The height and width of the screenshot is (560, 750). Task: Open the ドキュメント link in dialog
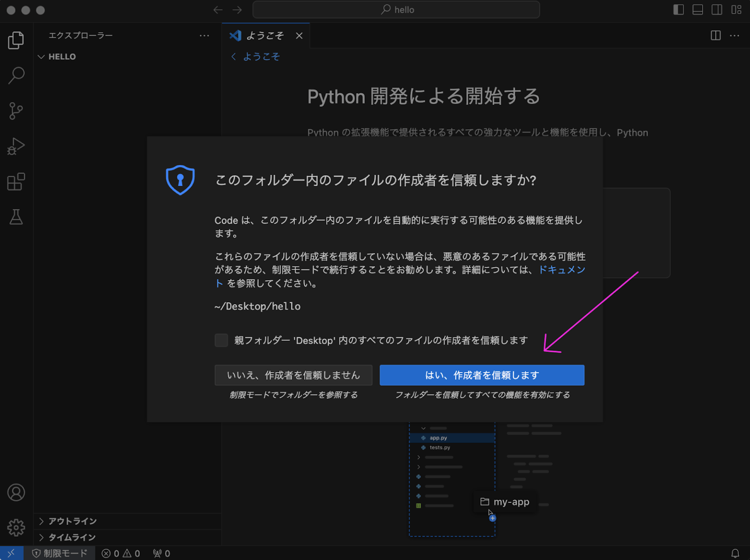(562, 270)
